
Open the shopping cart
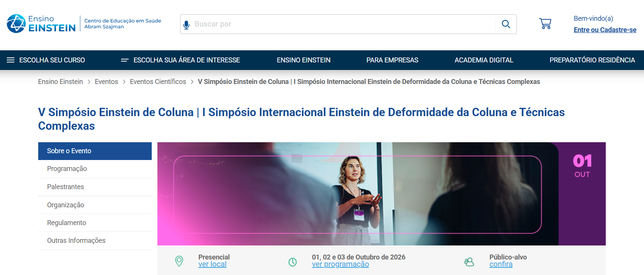coord(545,24)
